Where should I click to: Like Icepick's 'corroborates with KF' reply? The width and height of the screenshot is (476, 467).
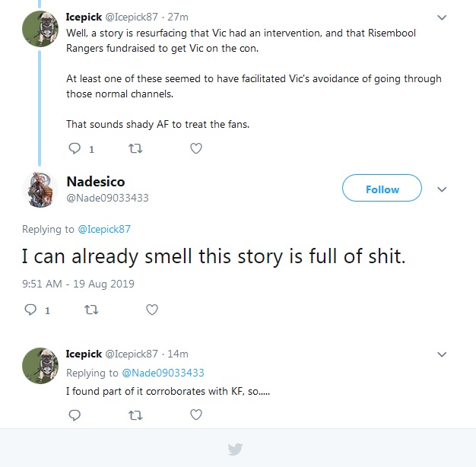[196, 415]
